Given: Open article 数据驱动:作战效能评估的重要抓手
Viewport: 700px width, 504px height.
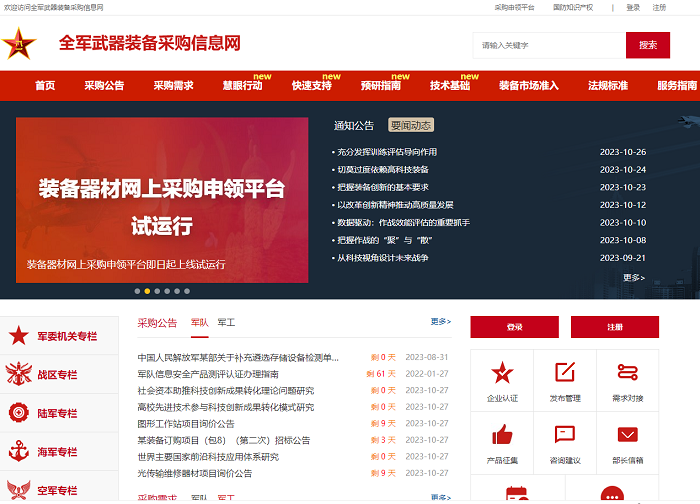Looking at the screenshot, I should [x=403, y=222].
